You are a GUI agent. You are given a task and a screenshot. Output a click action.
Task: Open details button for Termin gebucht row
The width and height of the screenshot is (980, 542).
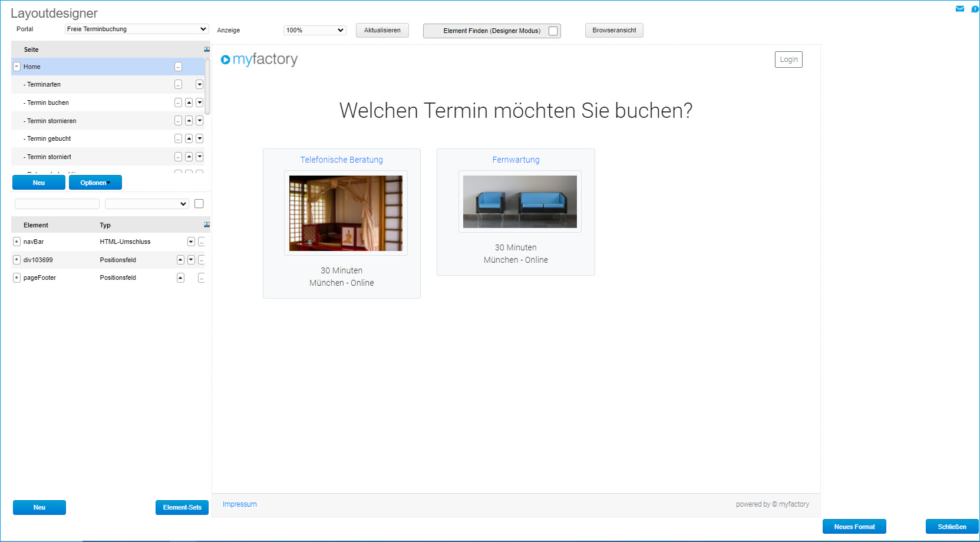pyautogui.click(x=178, y=138)
